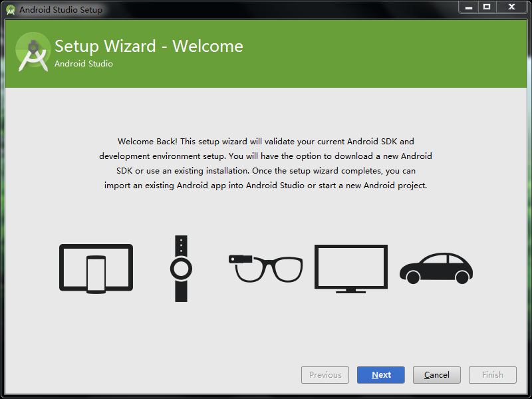Image resolution: width=532 pixels, height=399 pixels.
Task: Click the tablet and phone device icon
Action: point(96,269)
